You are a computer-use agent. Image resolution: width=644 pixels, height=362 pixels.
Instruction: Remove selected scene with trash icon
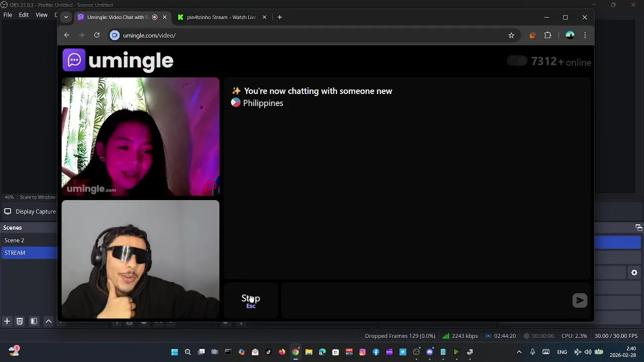click(20, 321)
